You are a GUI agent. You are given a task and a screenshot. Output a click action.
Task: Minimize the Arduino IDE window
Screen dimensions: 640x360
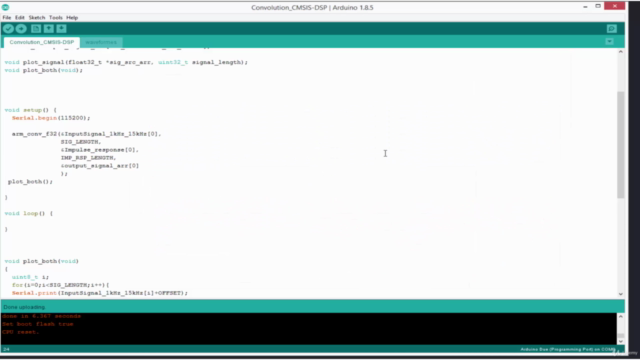[x=585, y=7]
